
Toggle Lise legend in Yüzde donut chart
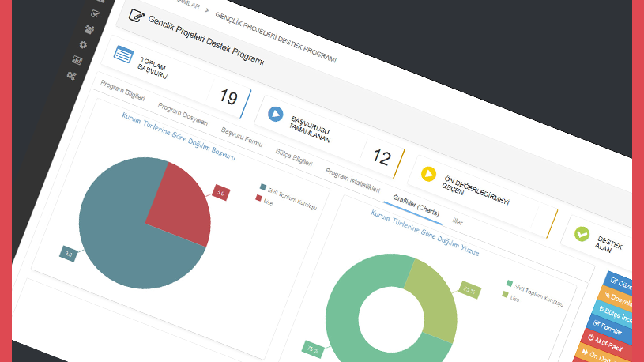[x=510, y=297]
